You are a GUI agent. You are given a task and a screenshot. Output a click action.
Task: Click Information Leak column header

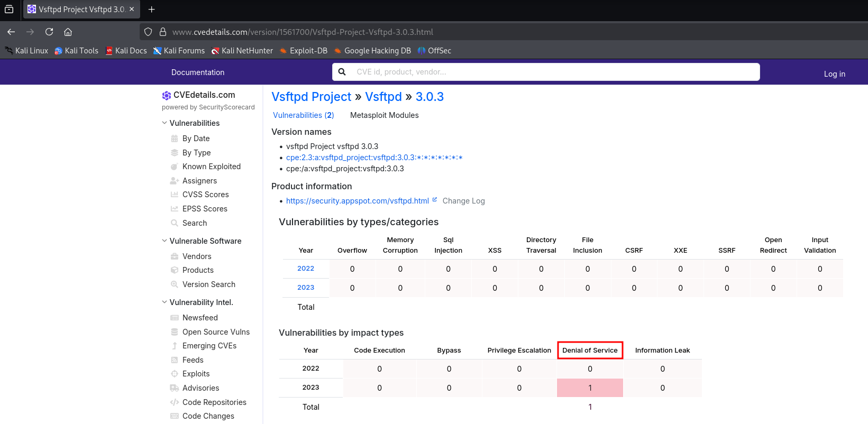click(x=662, y=351)
